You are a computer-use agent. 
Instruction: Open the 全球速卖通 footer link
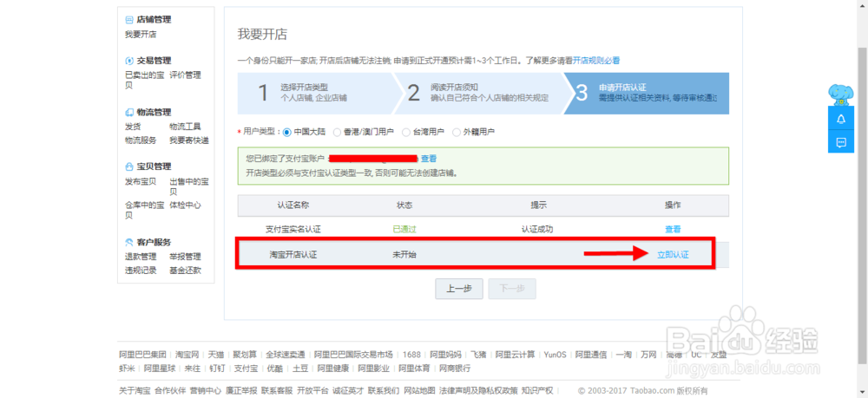(x=285, y=355)
